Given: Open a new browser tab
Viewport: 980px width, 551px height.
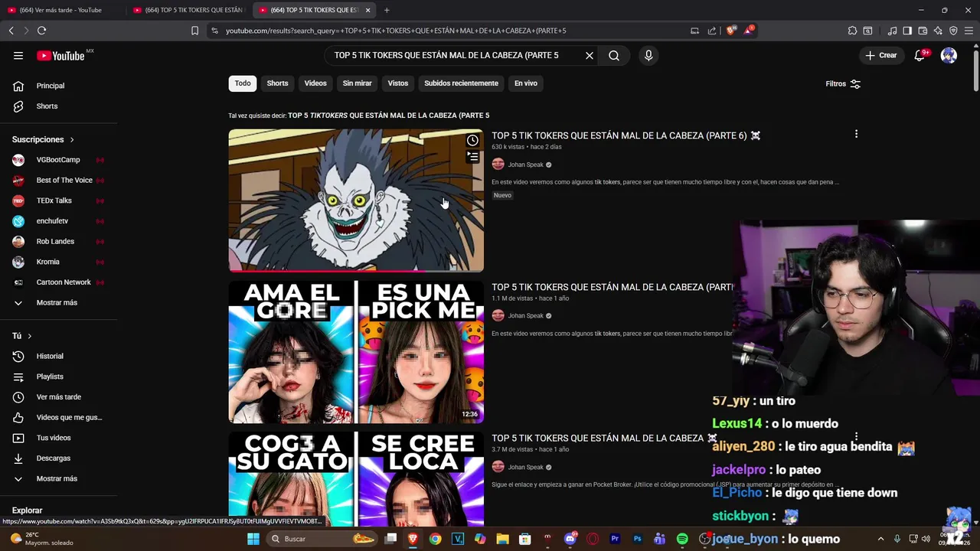Looking at the screenshot, I should point(387,10).
